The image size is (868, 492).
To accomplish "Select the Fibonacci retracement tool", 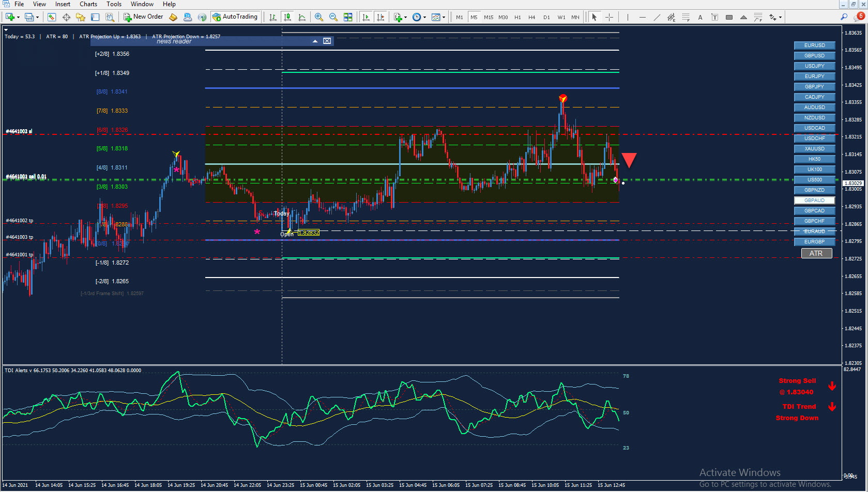I will point(686,17).
